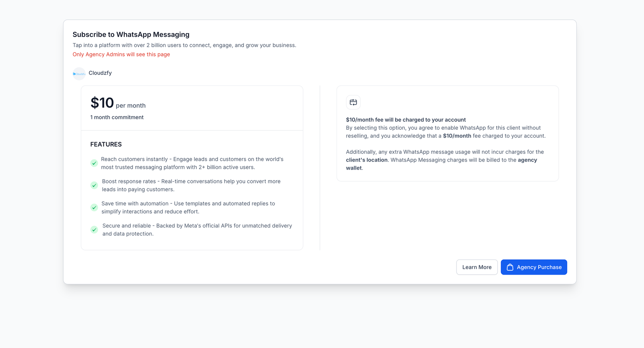
Task: Click the FEATURES section heading
Action: pos(106,144)
